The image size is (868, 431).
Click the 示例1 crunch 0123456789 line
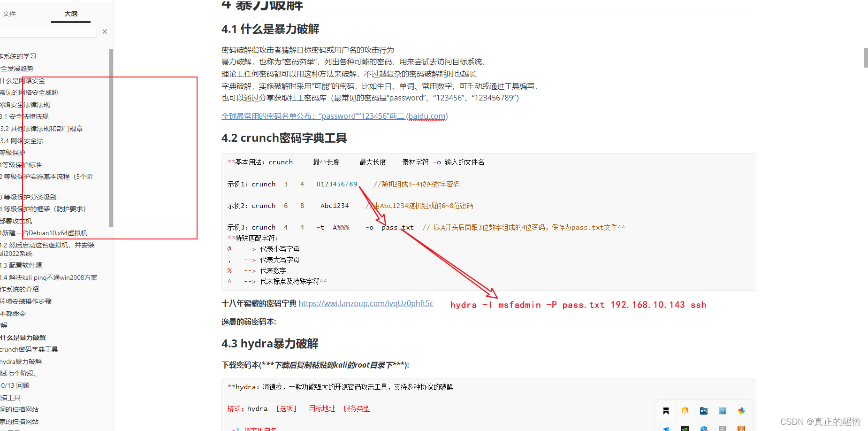[x=343, y=184]
